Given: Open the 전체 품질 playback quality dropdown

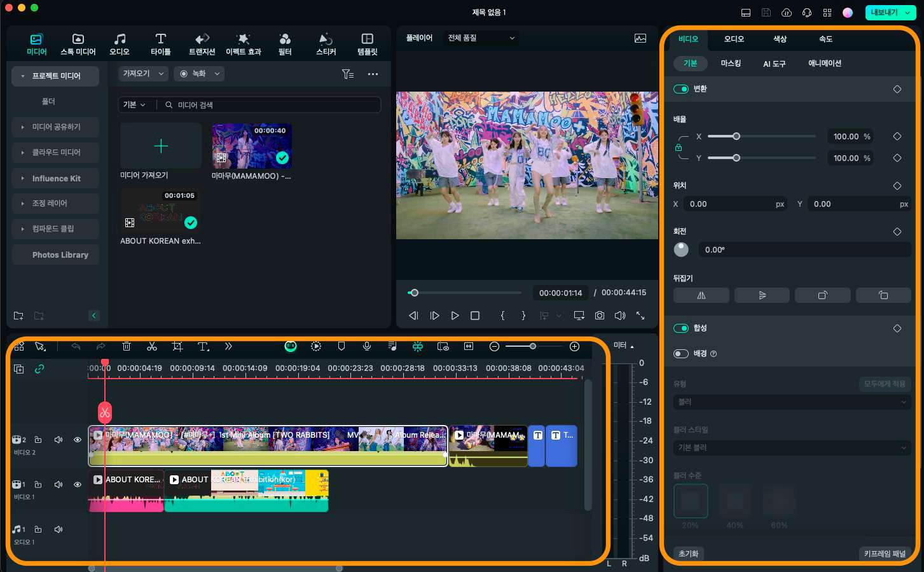Looking at the screenshot, I should [481, 38].
